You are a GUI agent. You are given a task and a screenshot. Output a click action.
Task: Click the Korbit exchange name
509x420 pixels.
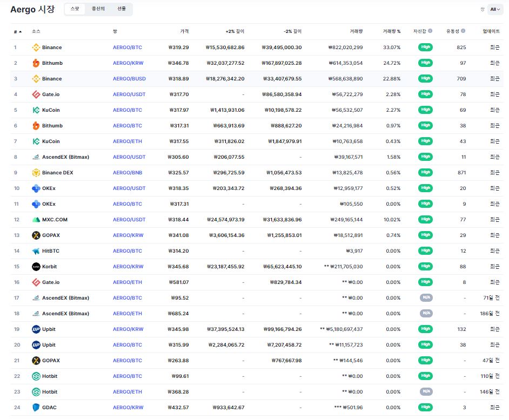coord(49,267)
